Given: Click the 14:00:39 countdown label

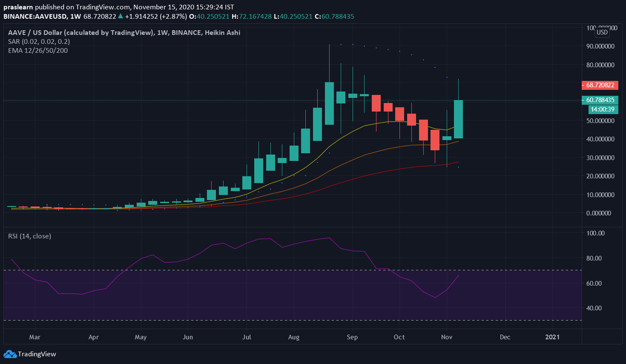Looking at the screenshot, I should (x=604, y=110).
